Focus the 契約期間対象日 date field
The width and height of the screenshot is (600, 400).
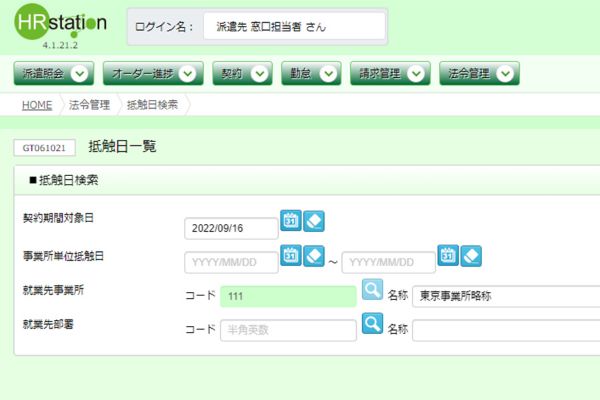[x=230, y=228]
